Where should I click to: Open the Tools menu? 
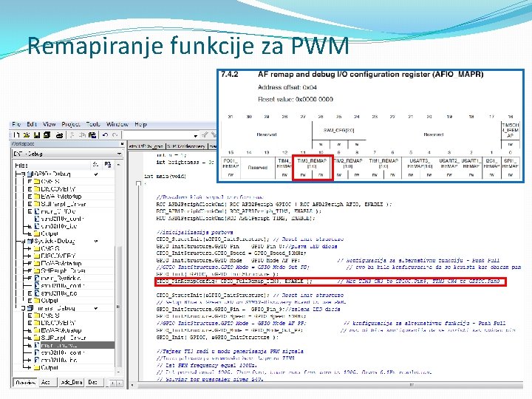click(x=93, y=124)
